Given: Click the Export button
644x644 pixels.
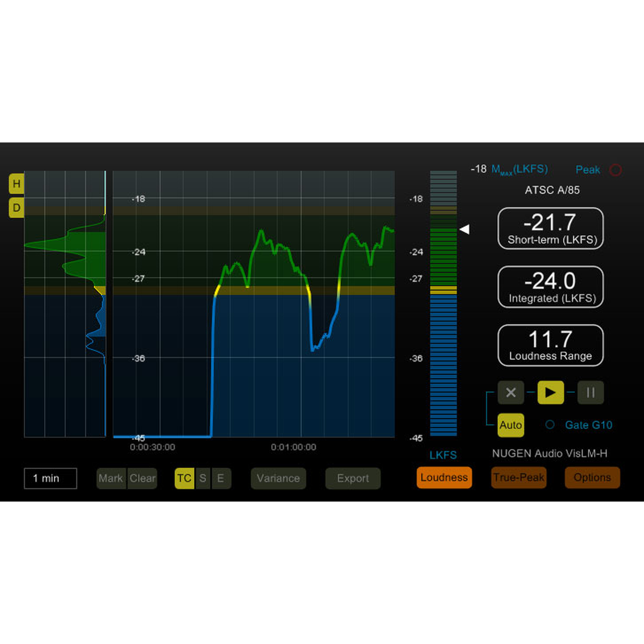Looking at the screenshot, I should 353,478.
